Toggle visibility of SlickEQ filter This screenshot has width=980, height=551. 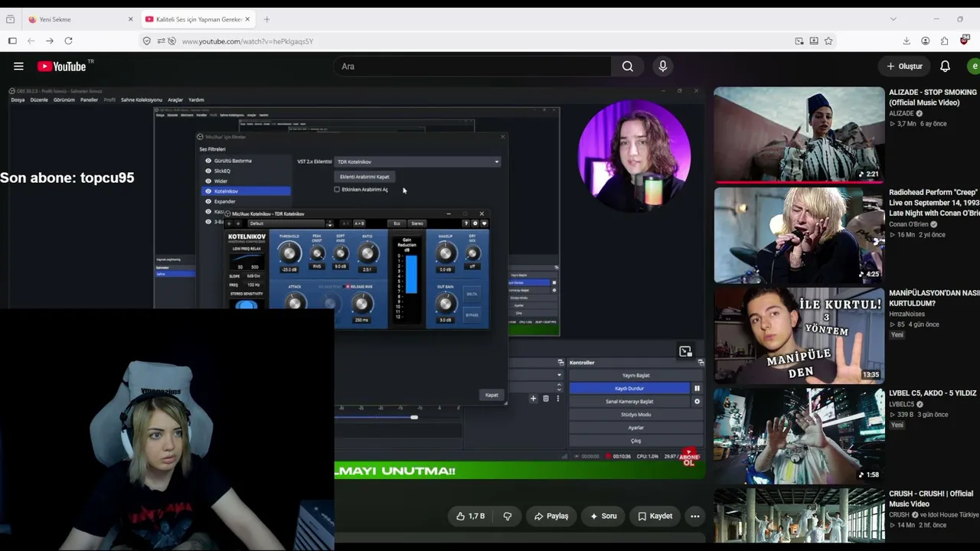pos(208,171)
